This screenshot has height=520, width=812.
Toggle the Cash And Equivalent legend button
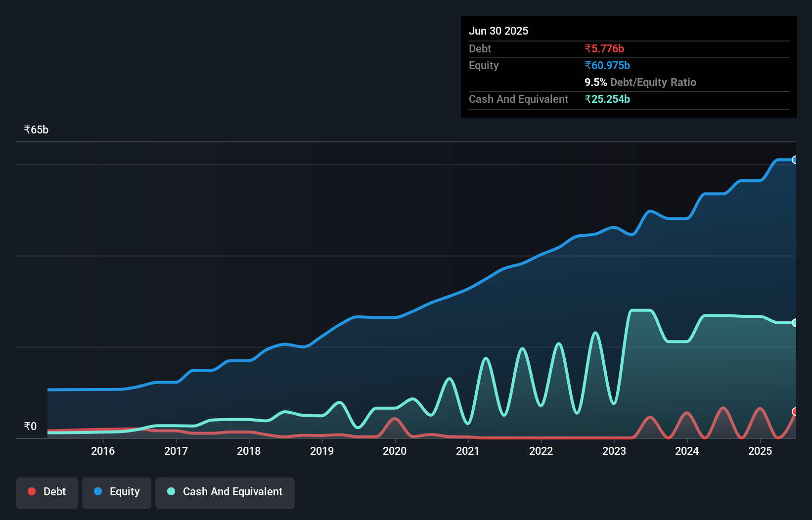point(225,493)
